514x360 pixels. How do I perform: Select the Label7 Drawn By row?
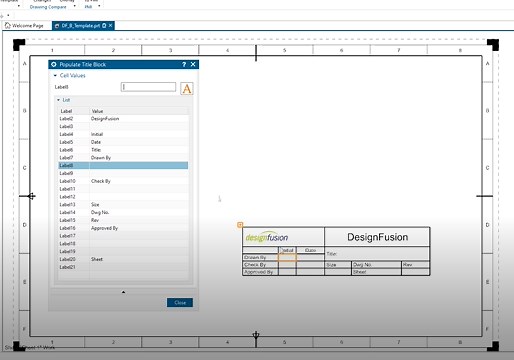click(123, 158)
